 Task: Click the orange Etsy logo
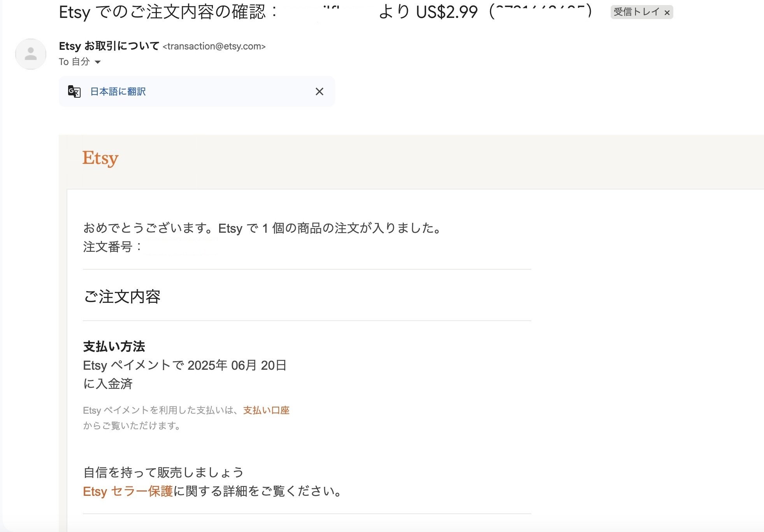pyautogui.click(x=100, y=158)
